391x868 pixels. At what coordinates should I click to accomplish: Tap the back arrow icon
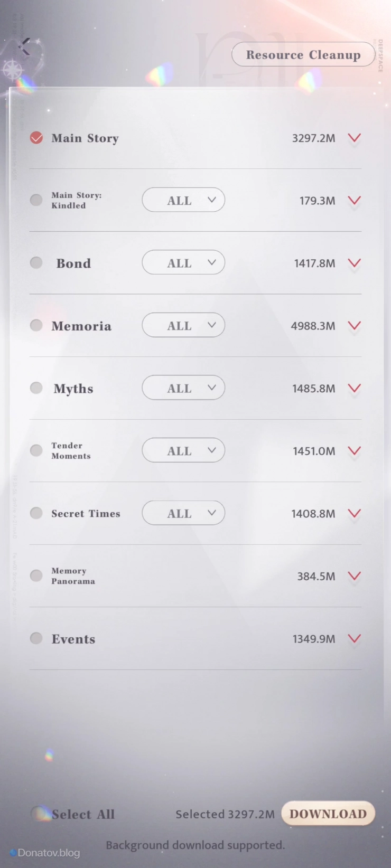pyautogui.click(x=25, y=46)
